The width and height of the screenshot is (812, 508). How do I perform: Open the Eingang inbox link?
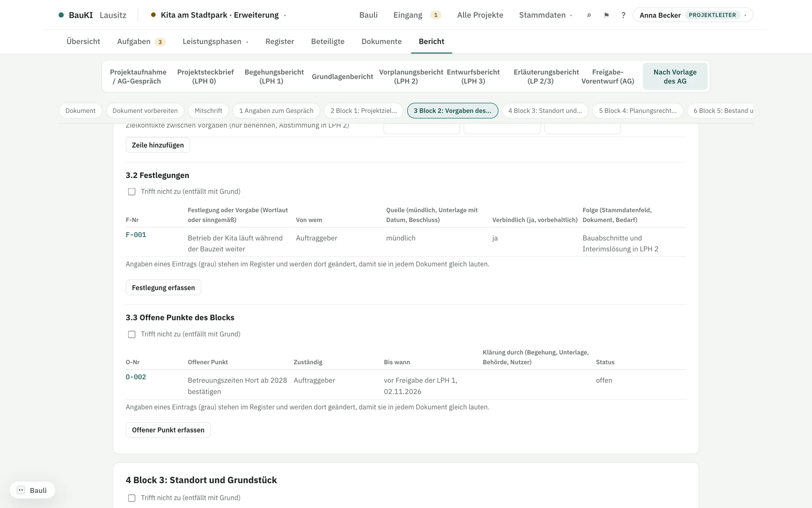click(x=417, y=15)
